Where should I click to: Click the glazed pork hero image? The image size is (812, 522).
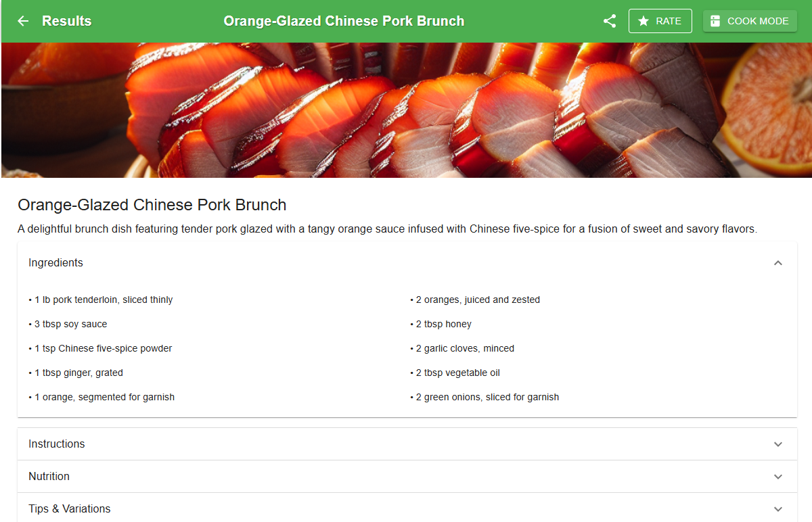click(406, 110)
